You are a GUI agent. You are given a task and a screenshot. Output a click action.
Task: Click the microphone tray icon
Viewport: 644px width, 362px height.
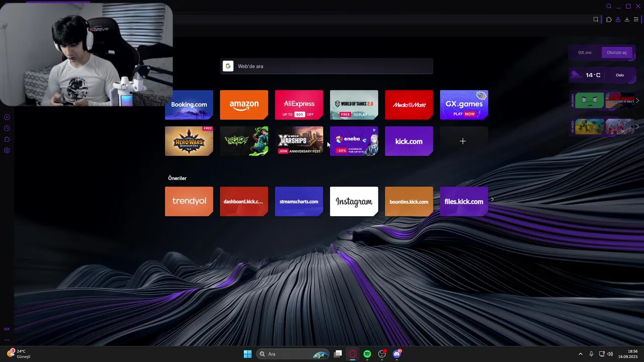(x=591, y=354)
